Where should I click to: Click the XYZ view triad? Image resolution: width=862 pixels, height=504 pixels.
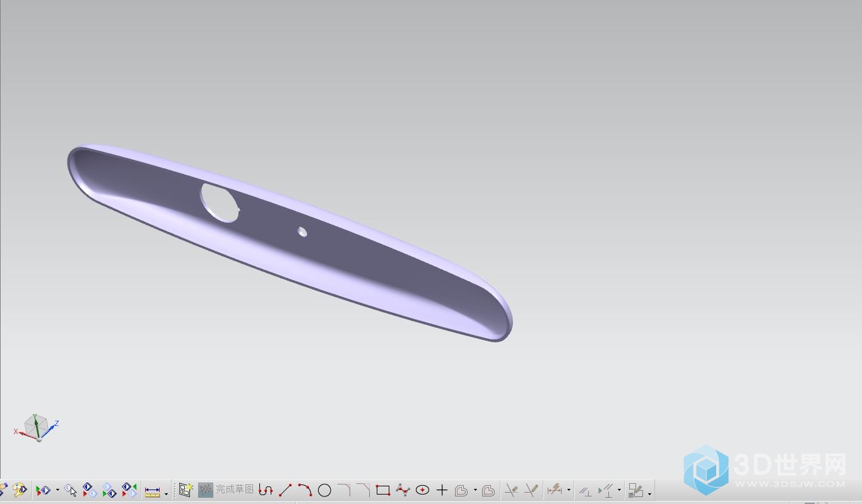(36, 428)
